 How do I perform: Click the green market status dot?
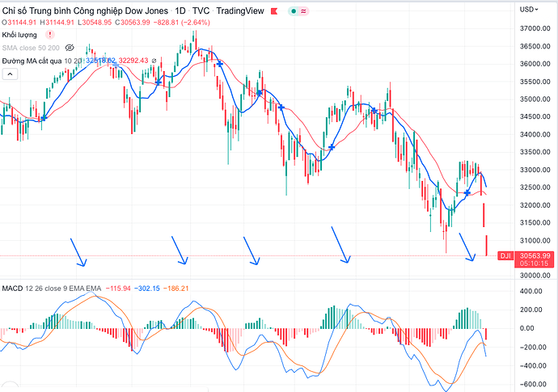294,11
